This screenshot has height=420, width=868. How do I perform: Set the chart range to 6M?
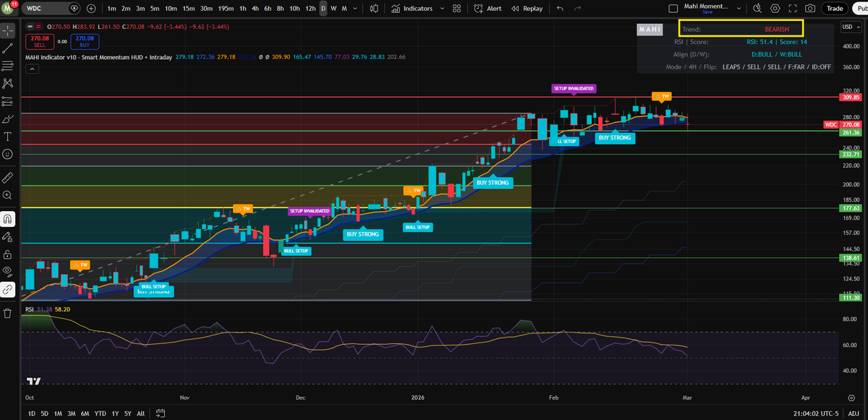[x=86, y=413]
